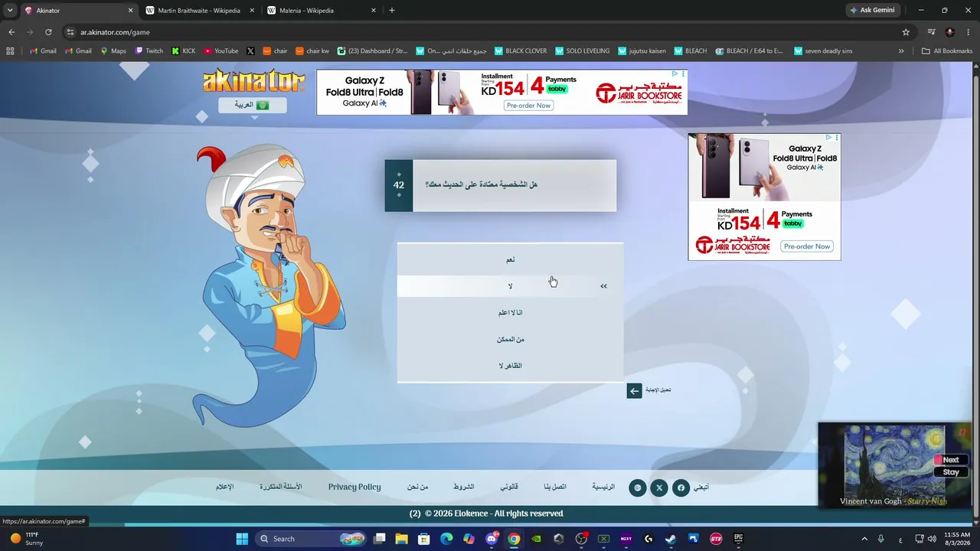Open the weather widget showing Sunny

pos(27,539)
